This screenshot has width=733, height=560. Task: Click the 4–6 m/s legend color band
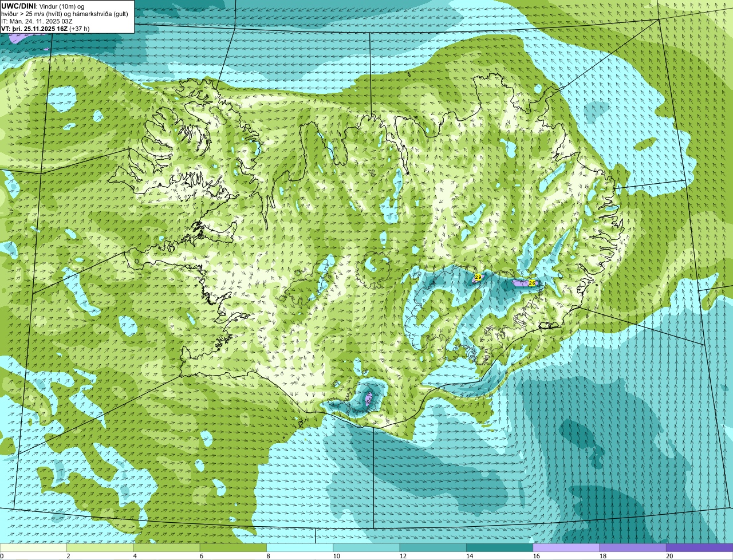167,547
